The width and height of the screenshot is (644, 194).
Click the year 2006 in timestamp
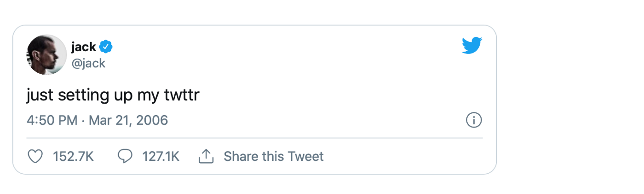152,121
